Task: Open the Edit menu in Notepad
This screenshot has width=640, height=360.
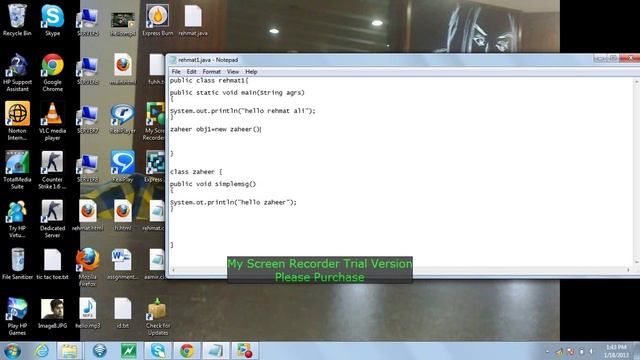Action: click(191, 71)
